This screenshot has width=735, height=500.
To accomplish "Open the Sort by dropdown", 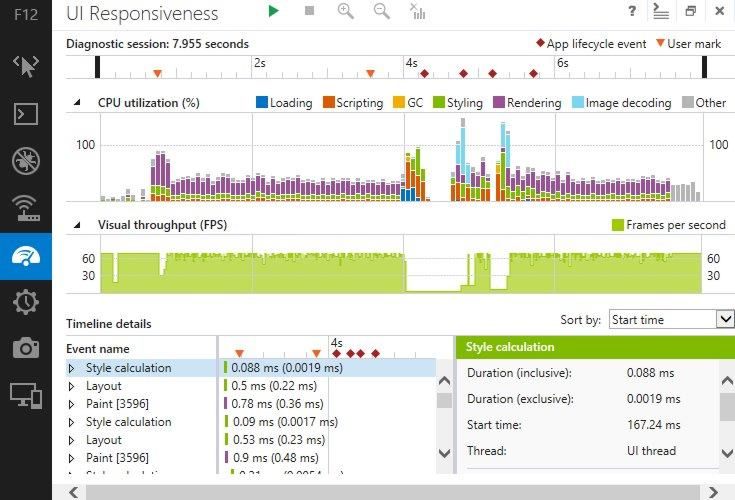I will tap(671, 319).
